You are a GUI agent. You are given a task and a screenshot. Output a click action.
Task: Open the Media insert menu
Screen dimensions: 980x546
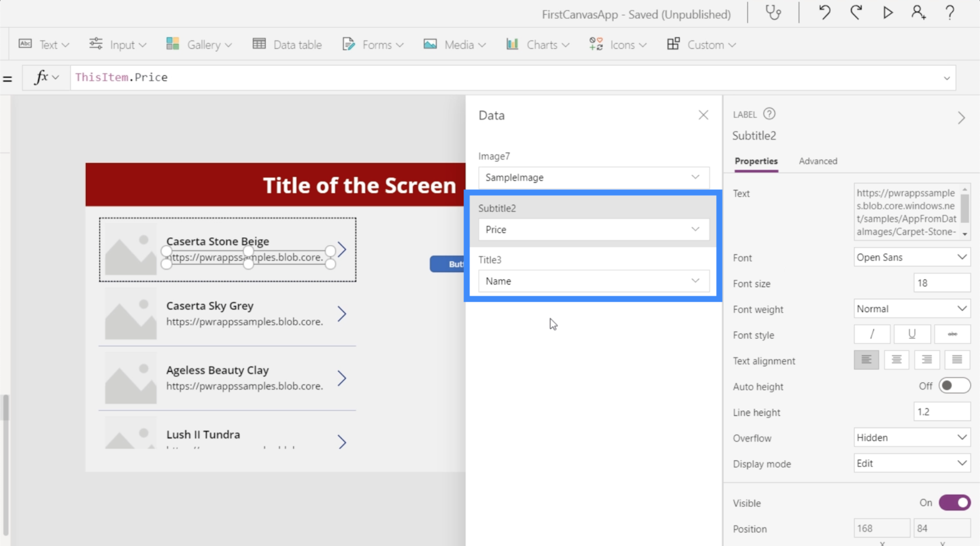coord(454,44)
